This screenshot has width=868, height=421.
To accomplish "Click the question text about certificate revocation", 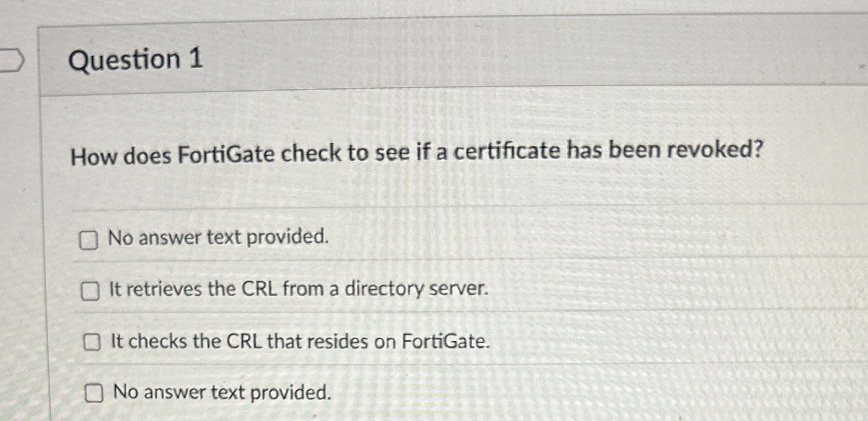I will tap(369, 152).
